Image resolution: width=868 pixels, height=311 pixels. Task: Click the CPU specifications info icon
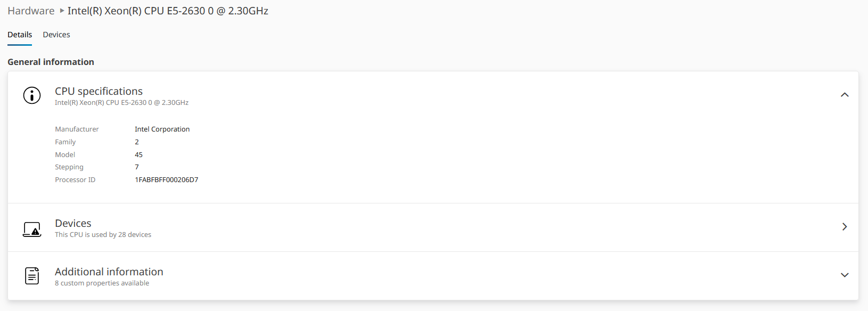[x=32, y=95]
